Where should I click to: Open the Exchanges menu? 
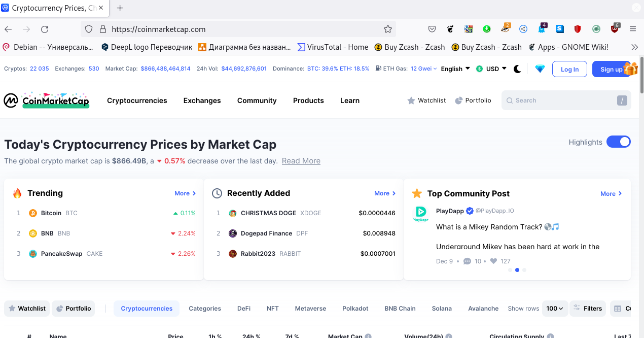point(202,100)
